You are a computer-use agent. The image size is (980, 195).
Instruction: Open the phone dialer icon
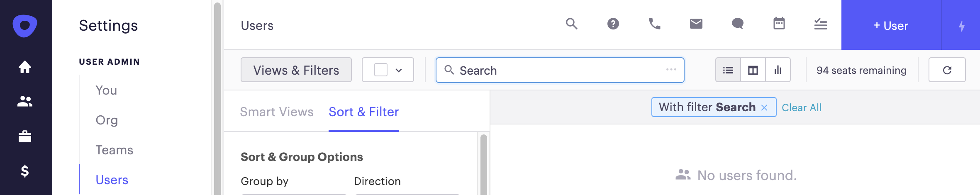click(x=654, y=24)
